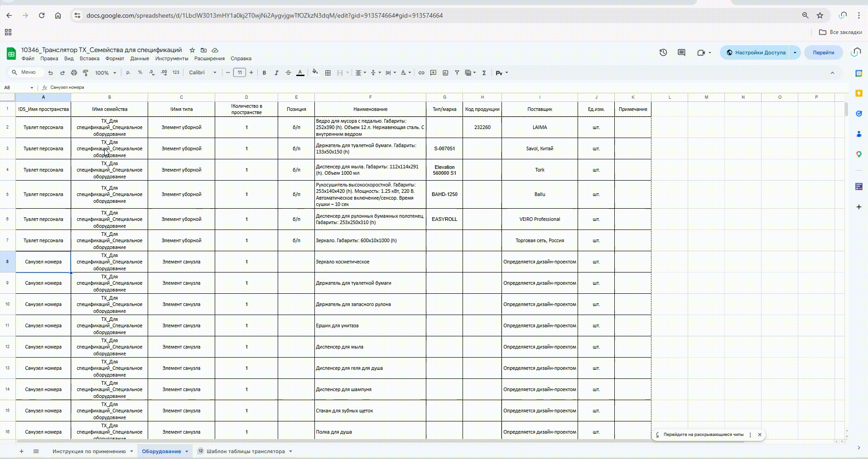The image size is (868, 459).
Task: Open the text color picker
Action: tap(300, 72)
